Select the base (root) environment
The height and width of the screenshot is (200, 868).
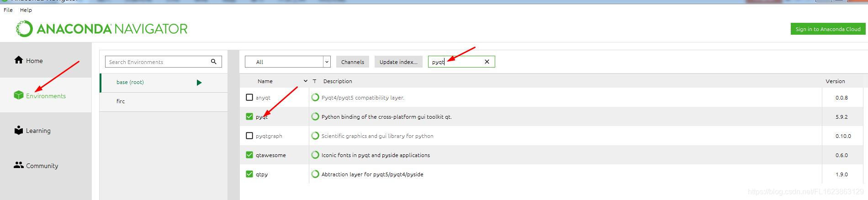pos(164,83)
